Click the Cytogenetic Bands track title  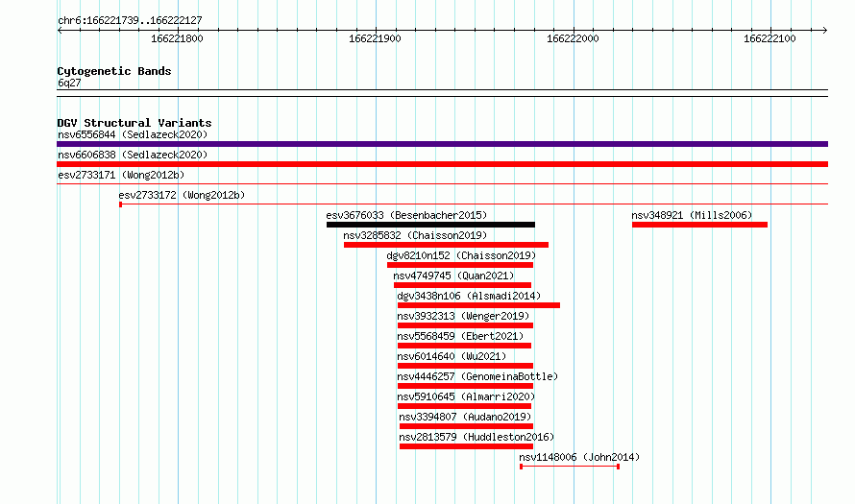coord(114,71)
